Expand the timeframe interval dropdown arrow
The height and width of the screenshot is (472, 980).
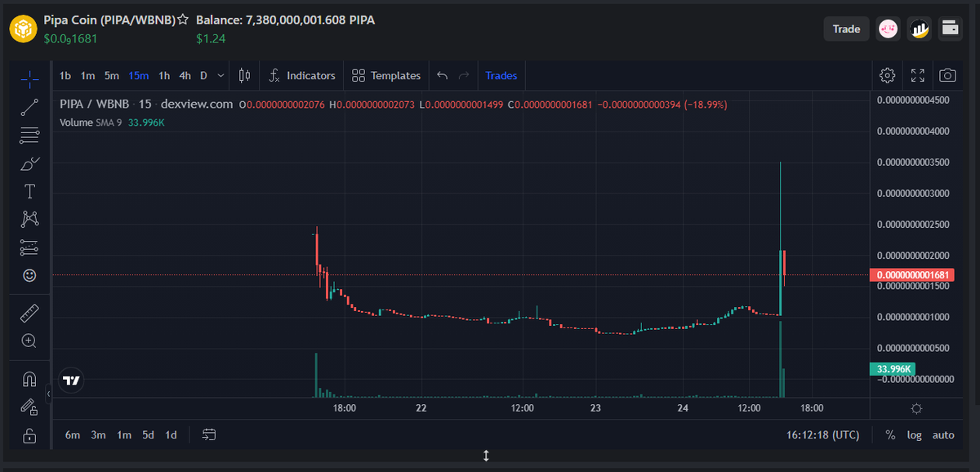pyautogui.click(x=220, y=76)
